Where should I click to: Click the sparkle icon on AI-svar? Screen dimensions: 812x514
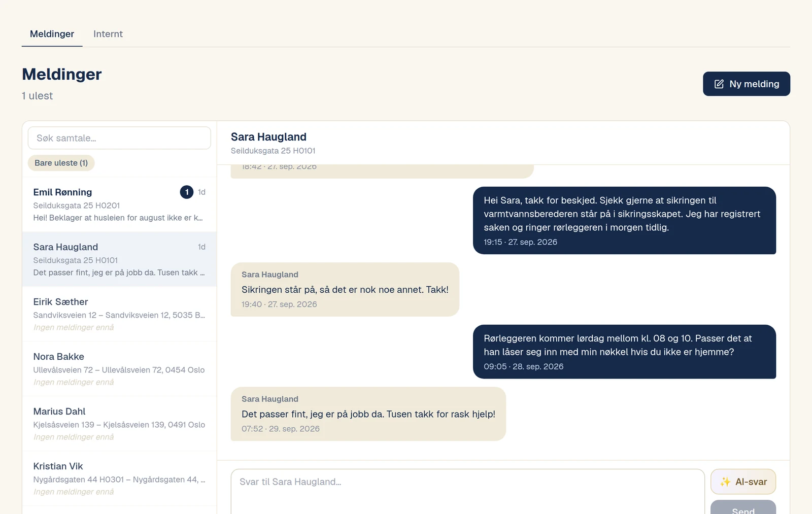tap(725, 482)
